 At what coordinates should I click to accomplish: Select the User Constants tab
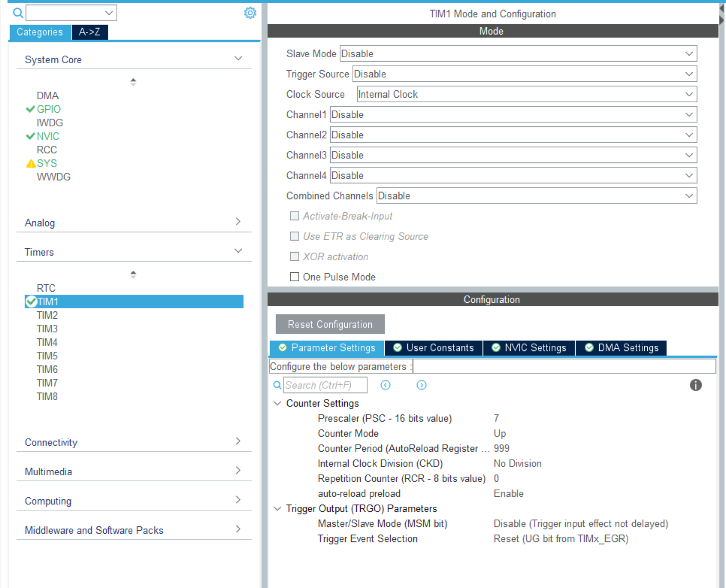[434, 348]
